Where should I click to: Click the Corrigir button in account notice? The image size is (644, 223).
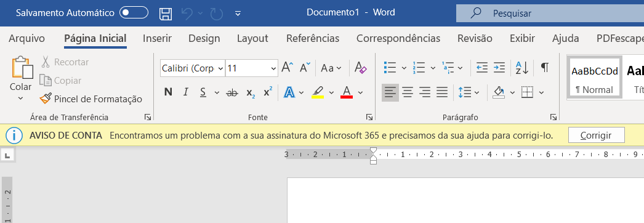click(x=596, y=135)
